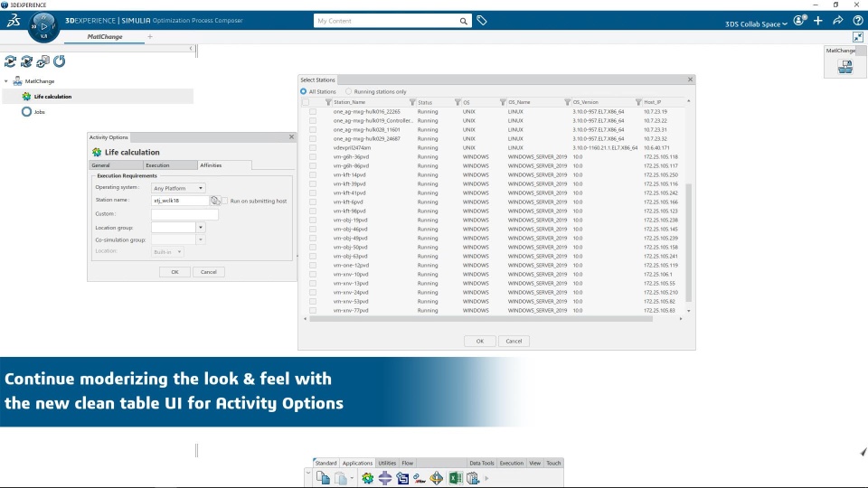868x488 pixels.
Task: Click the expand view icon at top right
Action: coord(858,37)
